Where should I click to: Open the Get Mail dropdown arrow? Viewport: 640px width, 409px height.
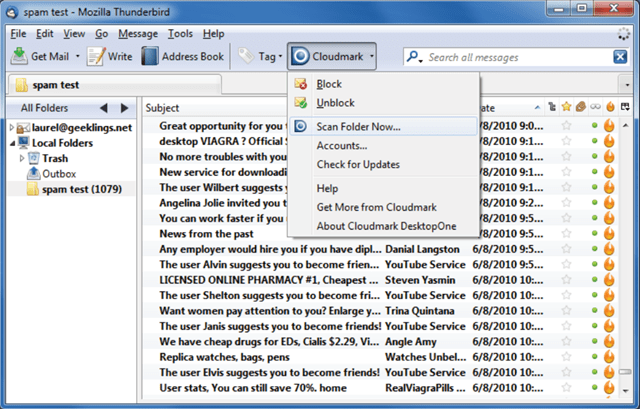(78, 56)
